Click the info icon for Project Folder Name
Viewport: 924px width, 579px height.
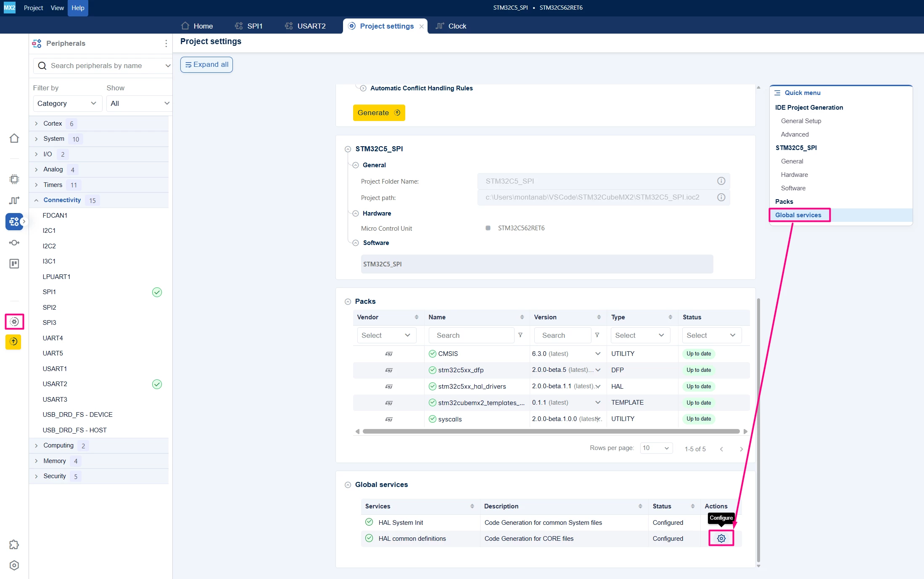tap(721, 181)
